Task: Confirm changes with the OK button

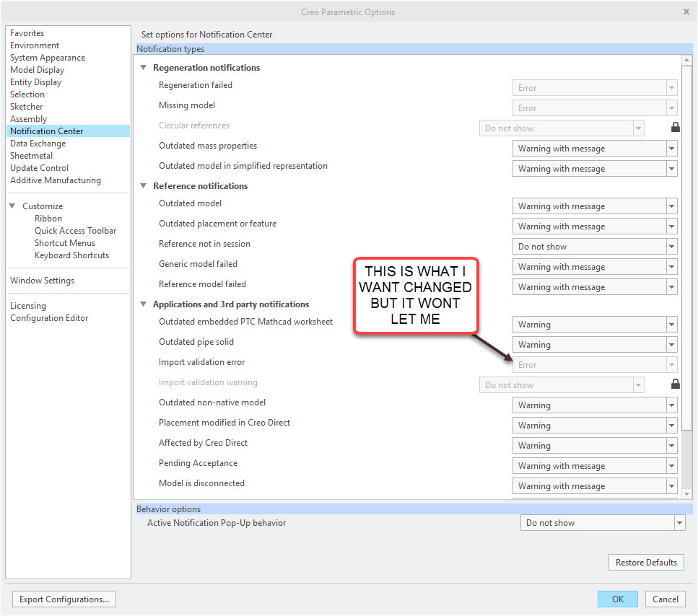Action: (x=617, y=599)
